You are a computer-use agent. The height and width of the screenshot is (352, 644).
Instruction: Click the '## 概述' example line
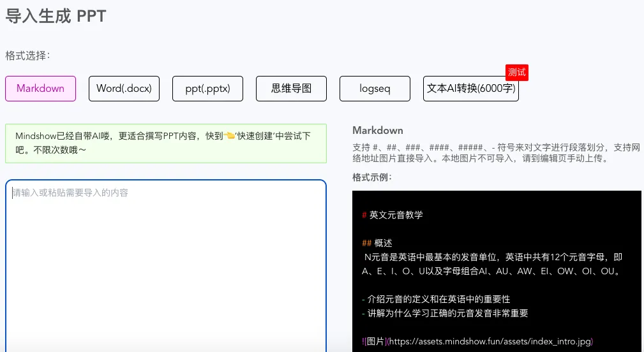pyautogui.click(x=377, y=243)
